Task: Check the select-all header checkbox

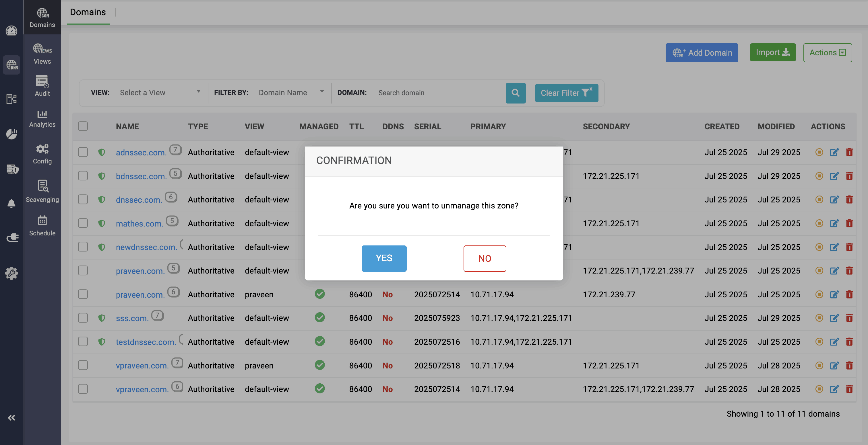Action: (83, 126)
